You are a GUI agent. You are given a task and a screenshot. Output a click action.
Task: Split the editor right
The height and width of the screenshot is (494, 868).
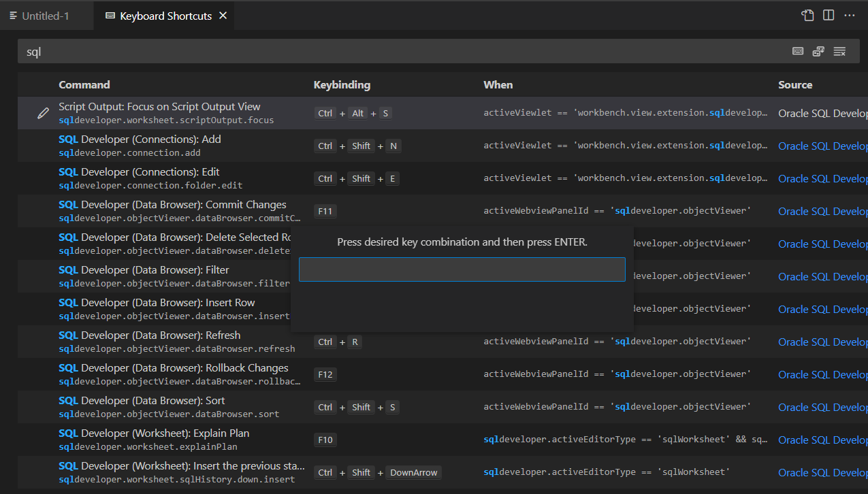pos(829,15)
